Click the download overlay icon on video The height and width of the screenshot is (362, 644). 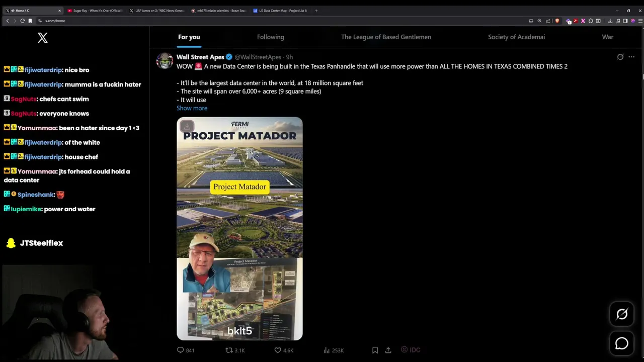click(187, 126)
